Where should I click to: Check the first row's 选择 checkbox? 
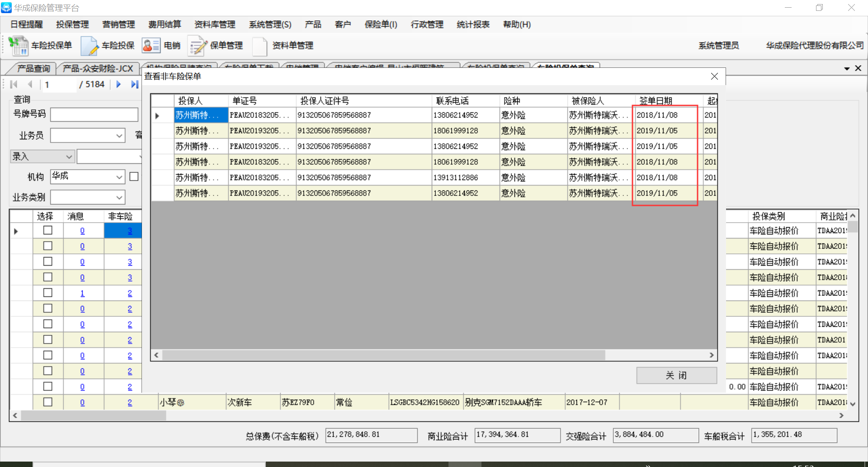47,231
